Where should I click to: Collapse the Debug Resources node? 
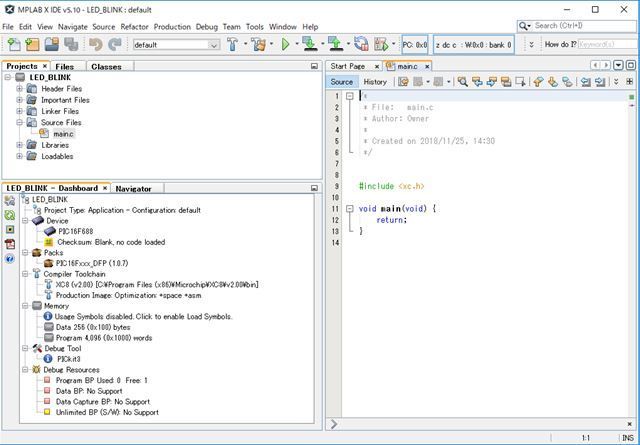[25, 369]
